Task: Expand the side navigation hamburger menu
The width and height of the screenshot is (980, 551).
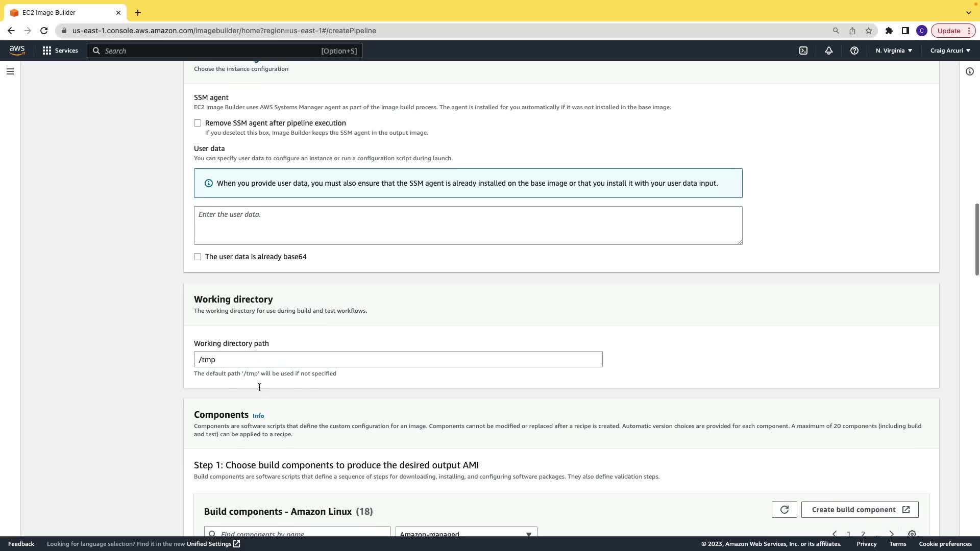Action: click(10, 71)
